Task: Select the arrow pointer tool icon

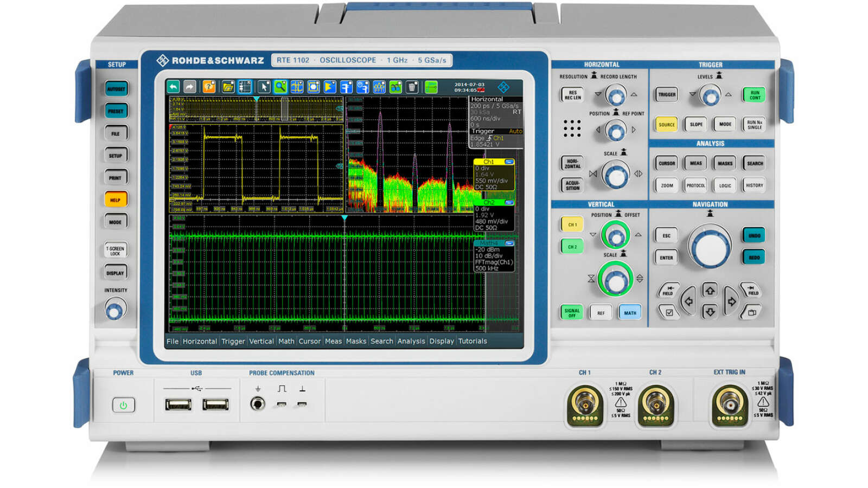Action: [x=264, y=87]
